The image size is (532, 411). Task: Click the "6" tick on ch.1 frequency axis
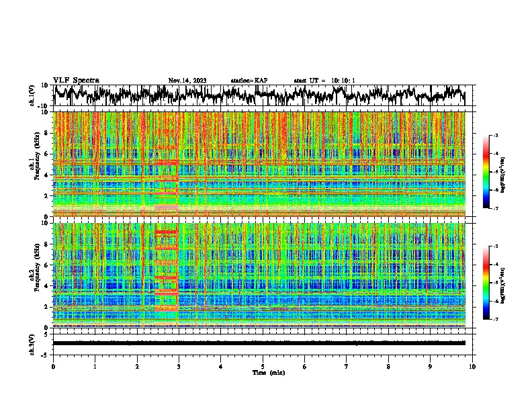47,154
